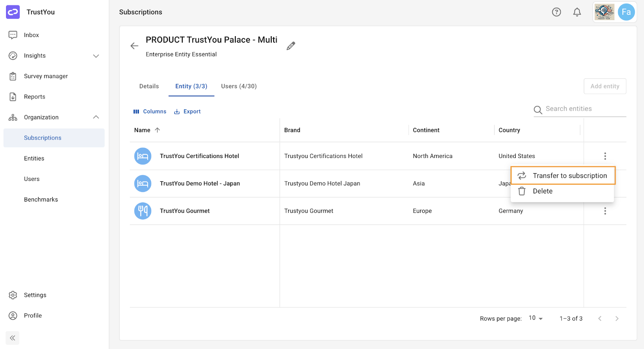This screenshot has height=349, width=644.
Task: Expand the Insights menu chevron
Action: (x=96, y=56)
